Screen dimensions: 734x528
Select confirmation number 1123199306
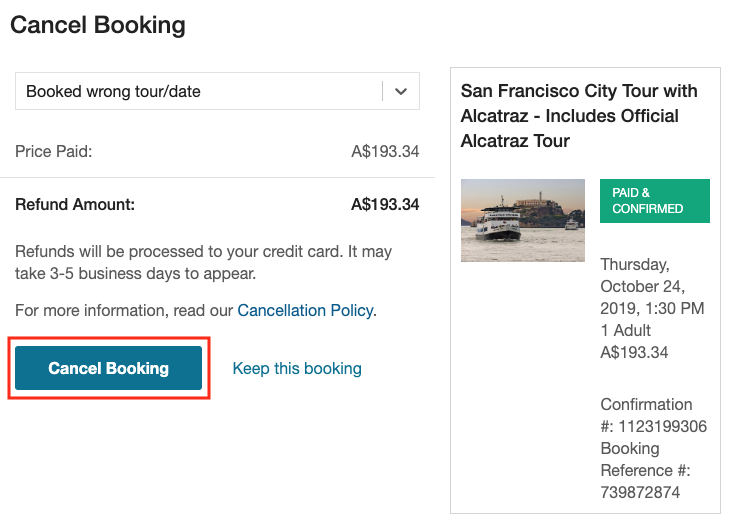tap(662, 426)
